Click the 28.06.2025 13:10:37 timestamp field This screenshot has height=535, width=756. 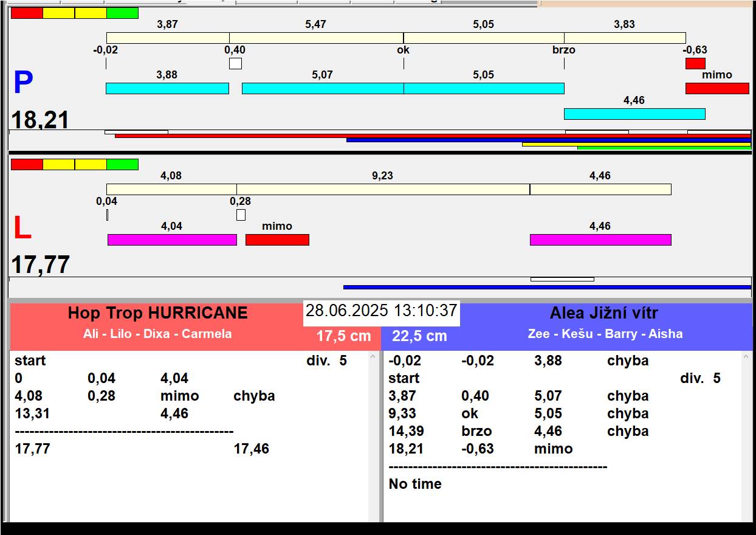tap(381, 311)
